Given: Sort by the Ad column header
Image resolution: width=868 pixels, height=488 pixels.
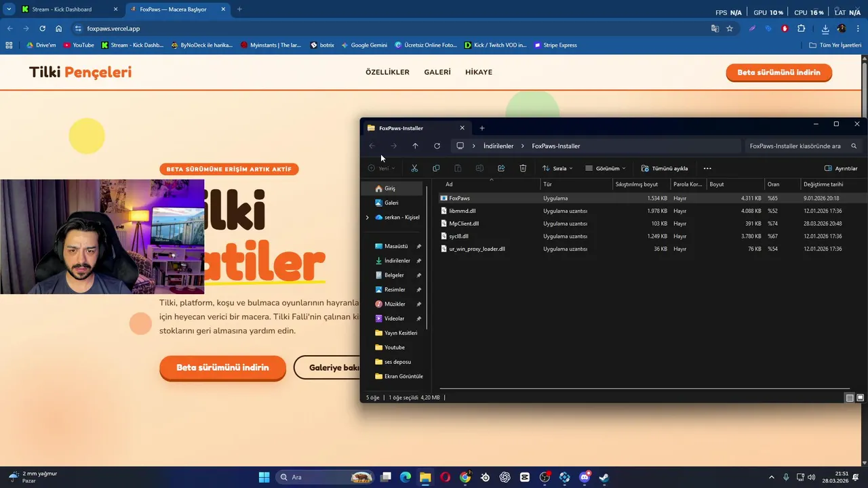Looking at the screenshot, I should coord(491,184).
